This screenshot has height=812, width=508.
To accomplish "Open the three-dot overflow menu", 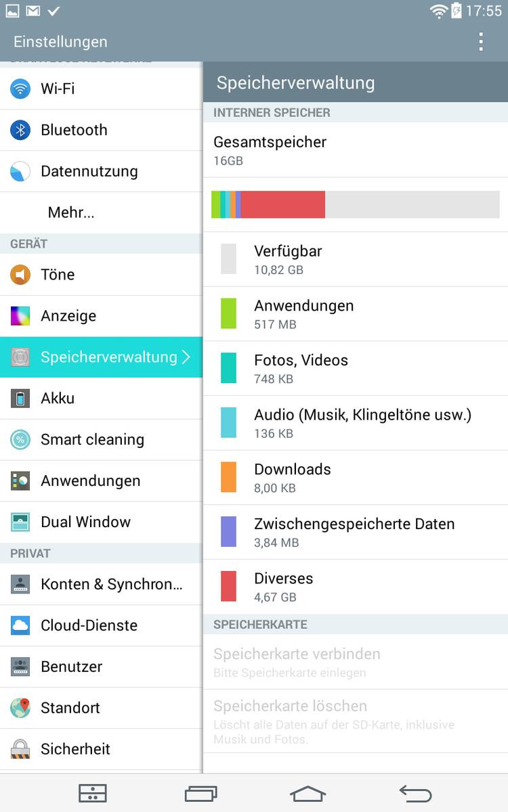I will point(481,42).
